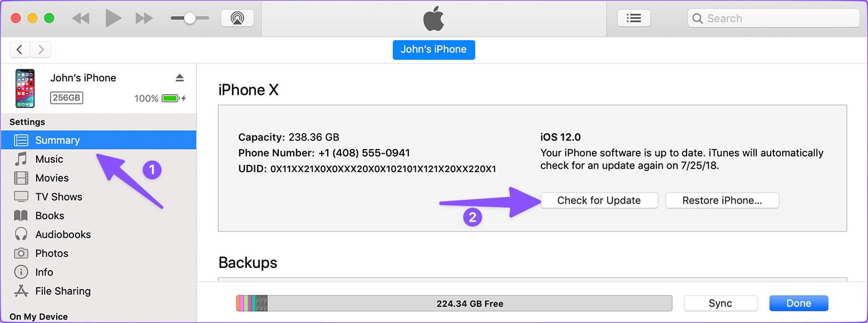Click the Settings section header
868x323 pixels.
[x=27, y=122]
